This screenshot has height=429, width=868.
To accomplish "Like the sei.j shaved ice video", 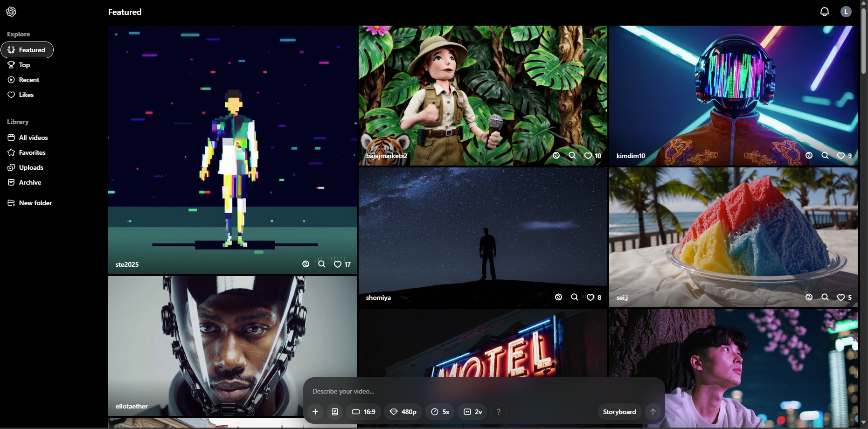I will (841, 298).
